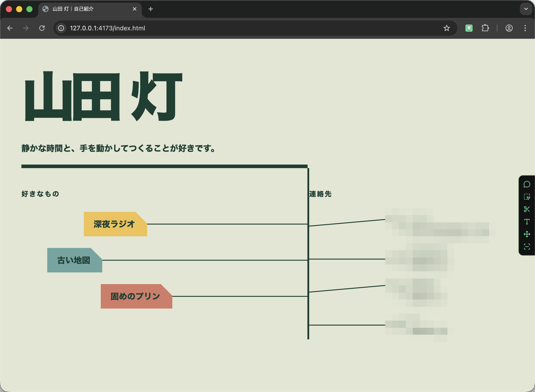This screenshot has width=535, height=392.
Task: Click the red 固めのプリン tag
Action: 136,296
